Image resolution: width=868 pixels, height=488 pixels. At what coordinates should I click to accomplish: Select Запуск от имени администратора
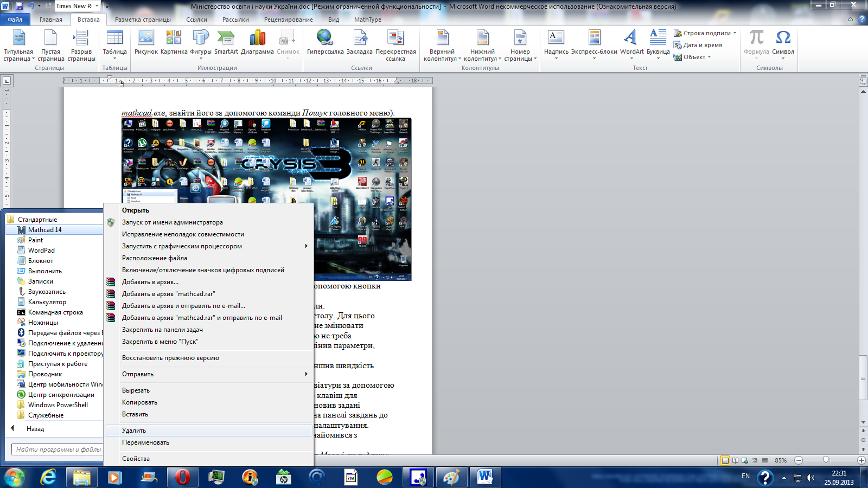(209, 222)
